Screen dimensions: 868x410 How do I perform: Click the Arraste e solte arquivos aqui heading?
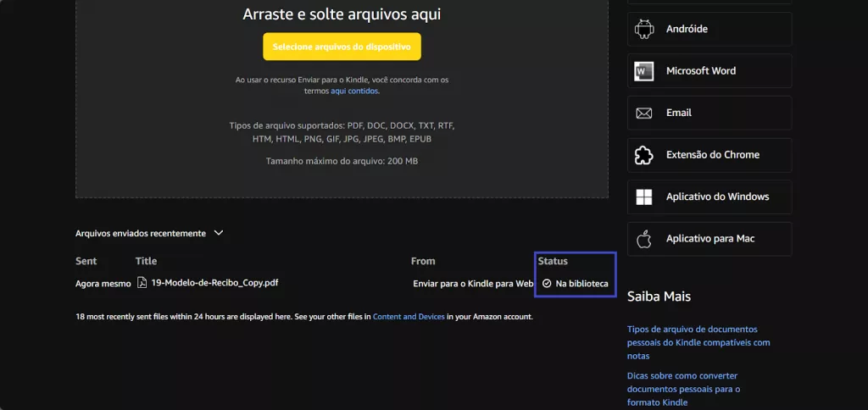tap(342, 14)
